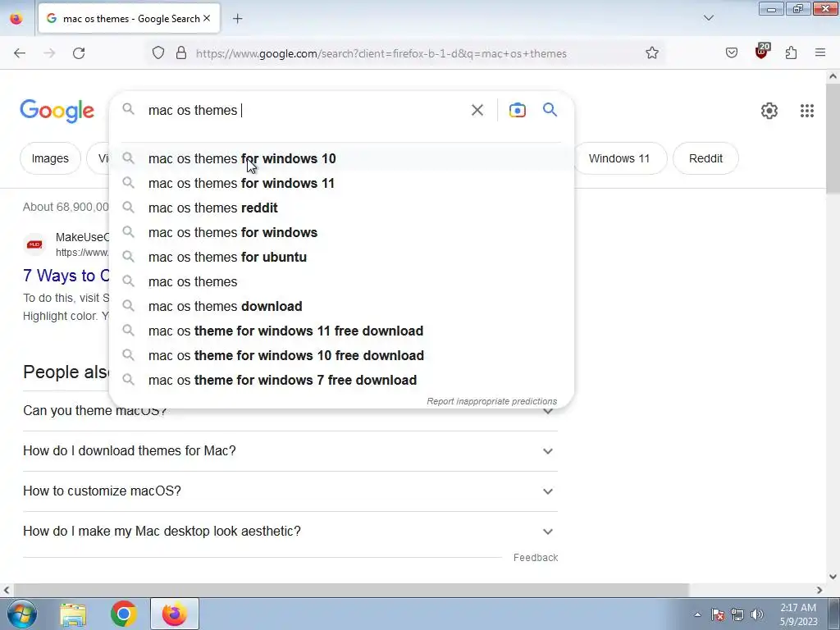Search by image with camera icon
Viewport: 840px width, 630px height.
click(x=517, y=111)
